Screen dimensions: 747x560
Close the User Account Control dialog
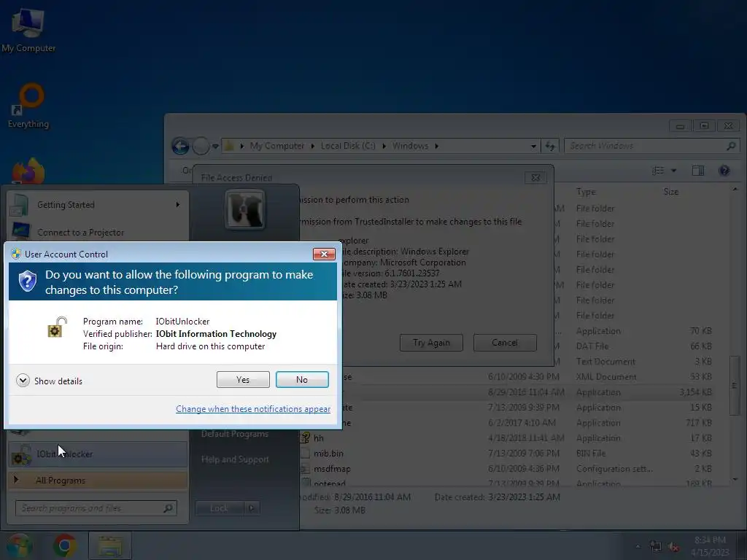[x=324, y=254]
